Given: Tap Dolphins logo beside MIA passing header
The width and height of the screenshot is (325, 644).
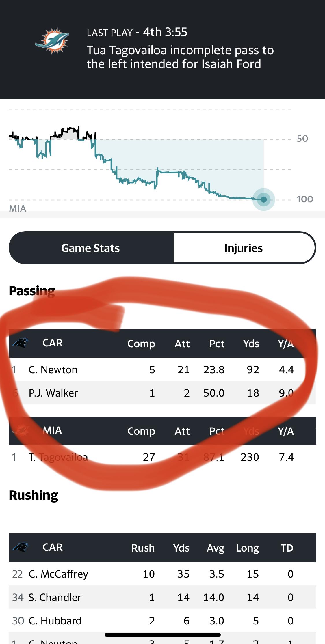Looking at the screenshot, I should (21, 431).
